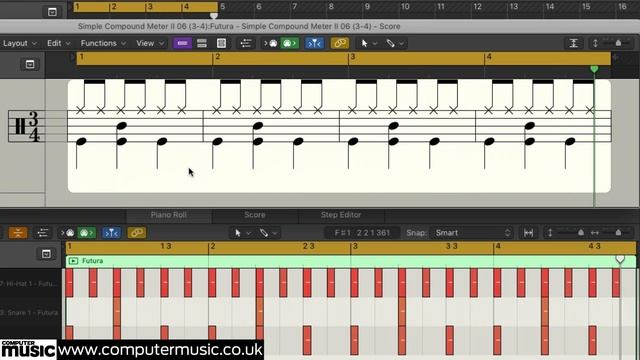The image size is (640, 360).
Task: Click global tracks button in Score window
Action: (x=30, y=64)
